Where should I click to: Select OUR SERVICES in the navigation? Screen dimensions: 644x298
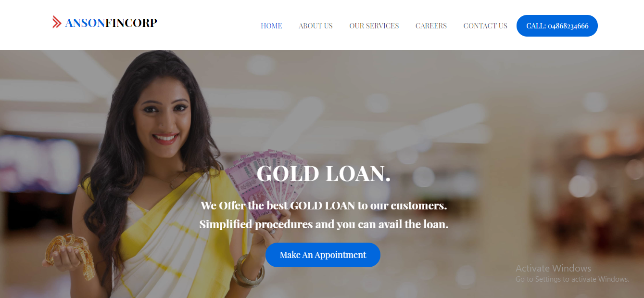tap(374, 26)
